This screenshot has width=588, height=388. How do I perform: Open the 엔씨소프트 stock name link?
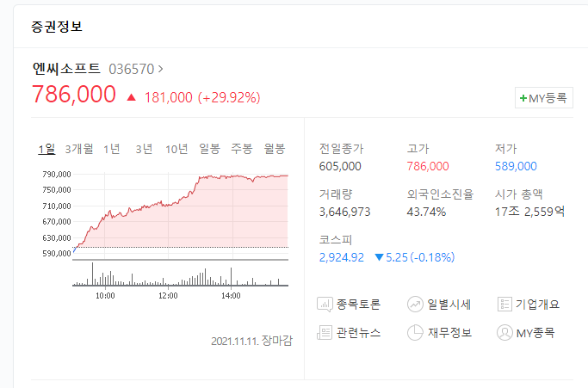tap(66, 69)
